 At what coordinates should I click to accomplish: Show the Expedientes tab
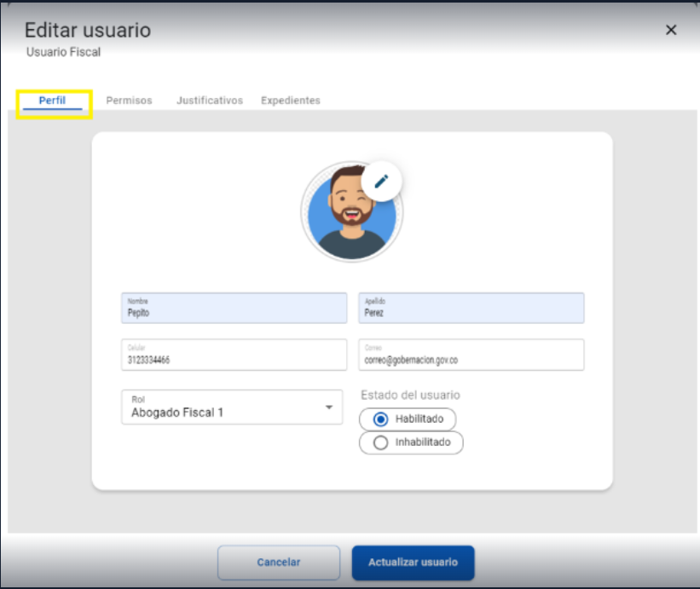(x=291, y=101)
